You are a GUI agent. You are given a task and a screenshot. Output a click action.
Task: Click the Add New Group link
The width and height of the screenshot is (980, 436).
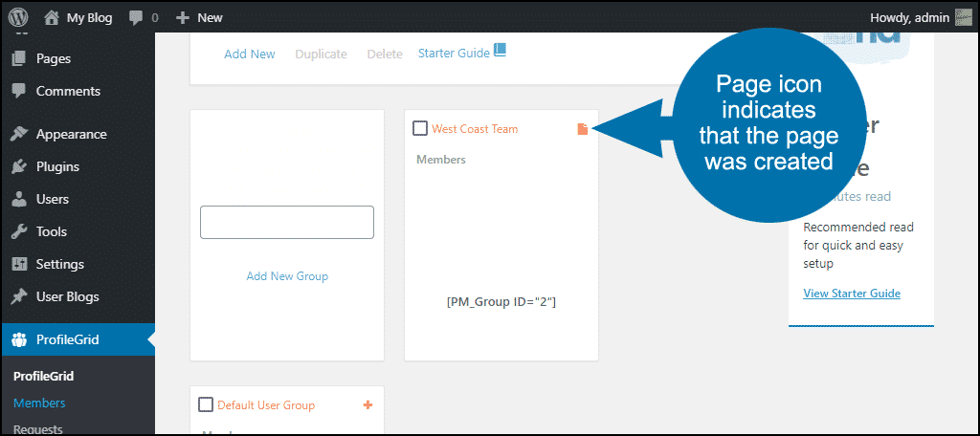click(x=287, y=276)
